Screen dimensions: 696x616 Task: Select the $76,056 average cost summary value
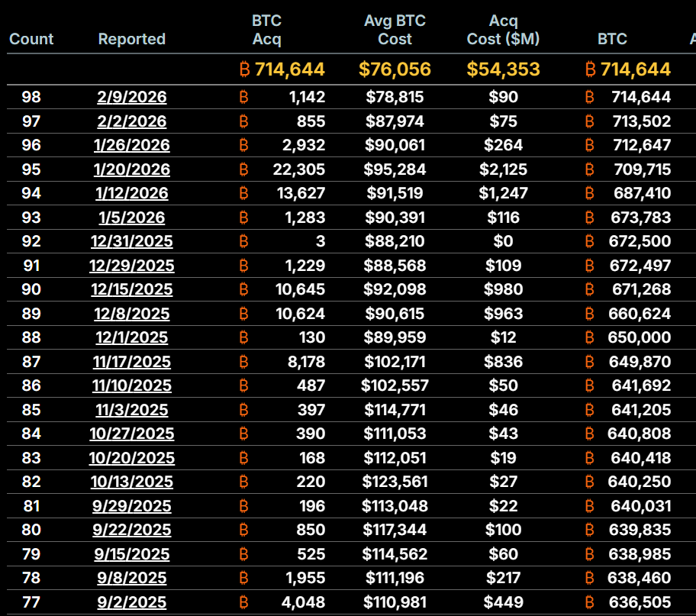[395, 69]
